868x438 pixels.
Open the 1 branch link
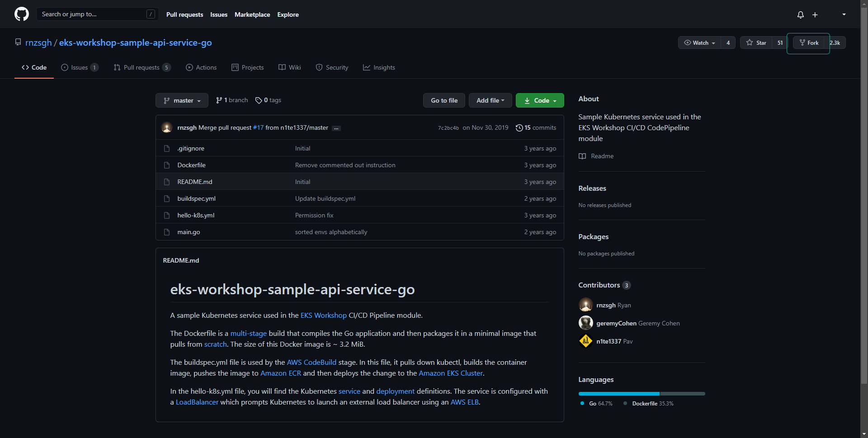click(232, 100)
